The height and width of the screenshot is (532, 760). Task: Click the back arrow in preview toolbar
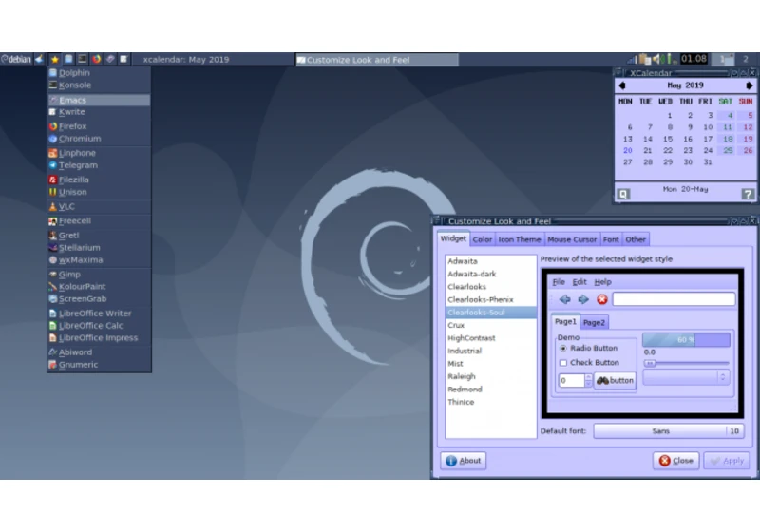tap(564, 299)
